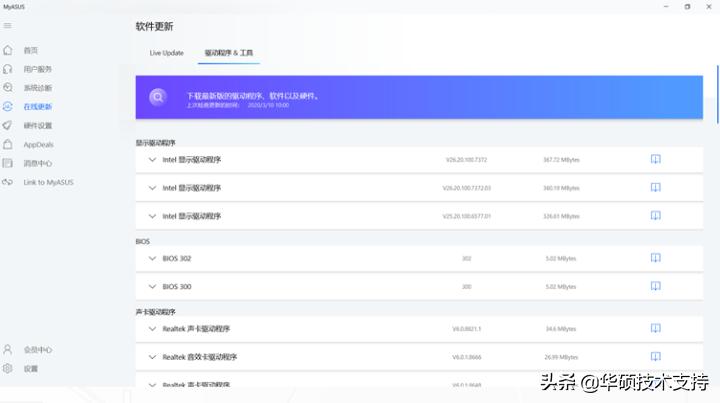Expand Realtek 音效卡驱动程序 row chevron
This screenshot has height=403, width=720.
point(152,357)
